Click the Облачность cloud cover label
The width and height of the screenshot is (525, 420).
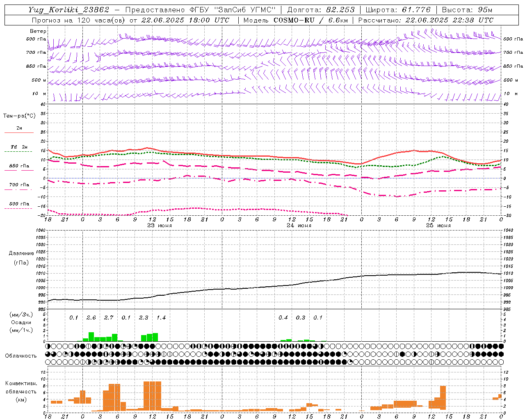tap(21, 356)
